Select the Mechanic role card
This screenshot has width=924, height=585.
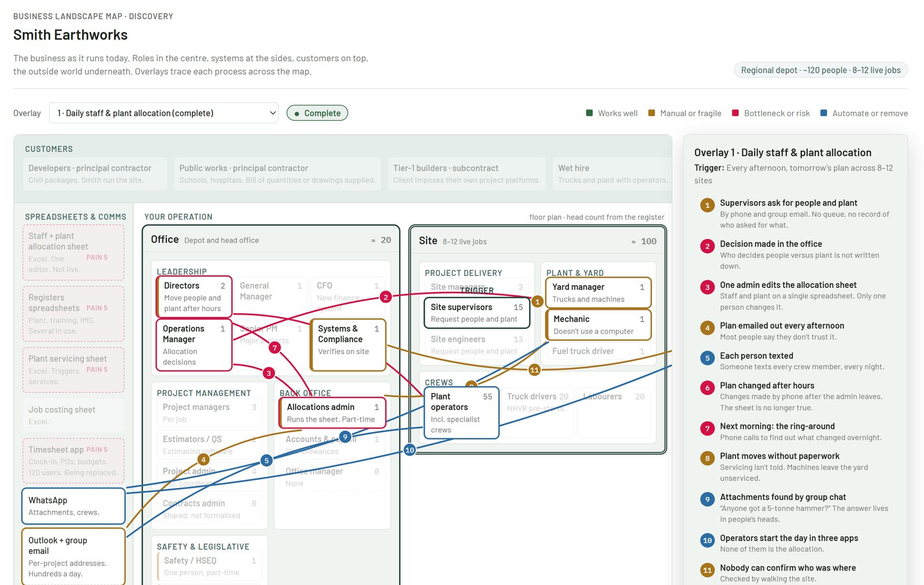click(598, 325)
